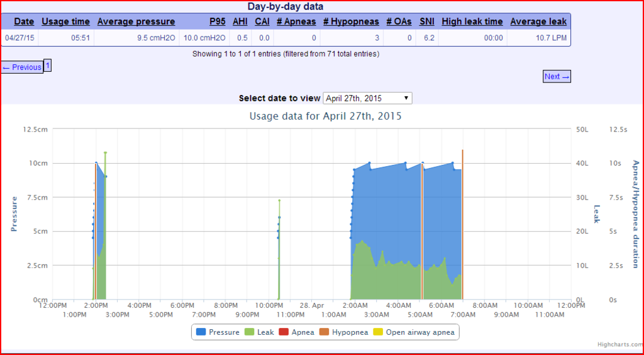644x355 pixels.
Task: Sort by # Hypopneas column header
Action: point(351,21)
